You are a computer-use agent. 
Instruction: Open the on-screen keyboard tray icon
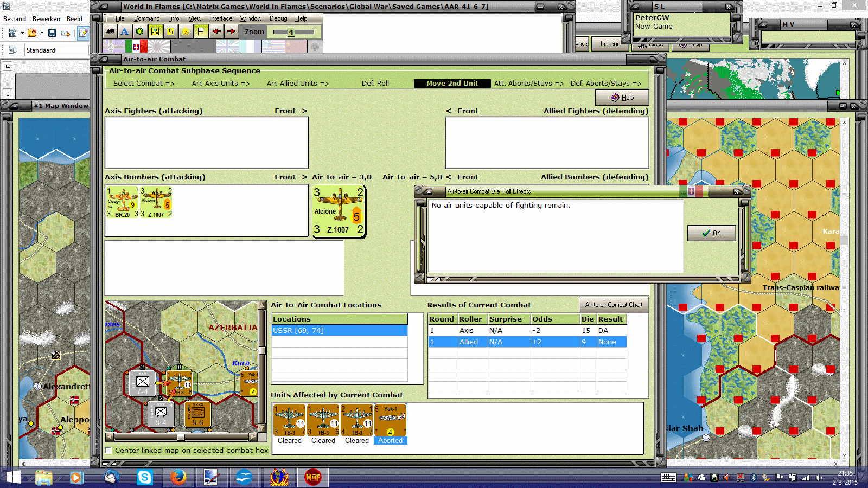(x=668, y=478)
